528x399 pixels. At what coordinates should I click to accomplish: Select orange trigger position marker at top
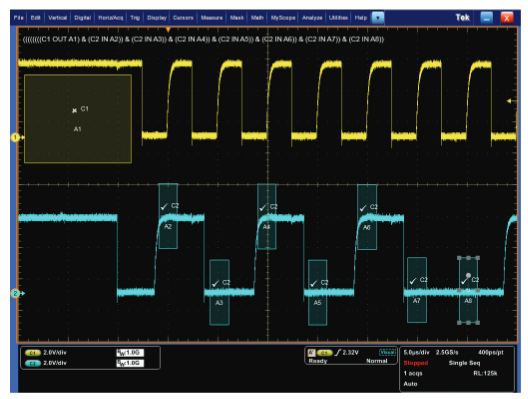tap(168, 30)
